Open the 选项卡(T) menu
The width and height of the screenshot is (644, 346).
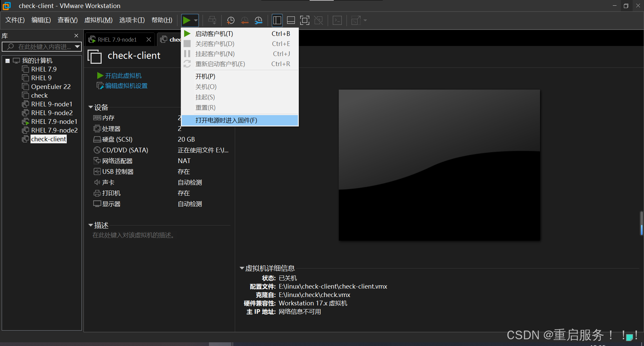pos(132,20)
